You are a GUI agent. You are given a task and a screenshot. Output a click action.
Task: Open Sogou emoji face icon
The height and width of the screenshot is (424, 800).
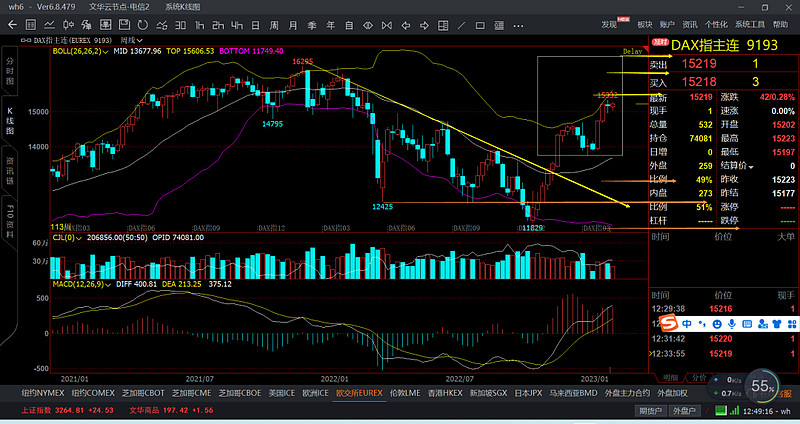pos(717,323)
